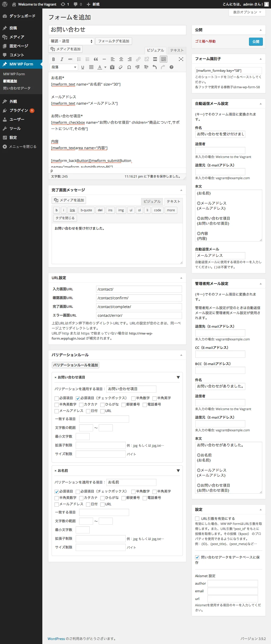Align text left in editor

[x=113, y=59]
